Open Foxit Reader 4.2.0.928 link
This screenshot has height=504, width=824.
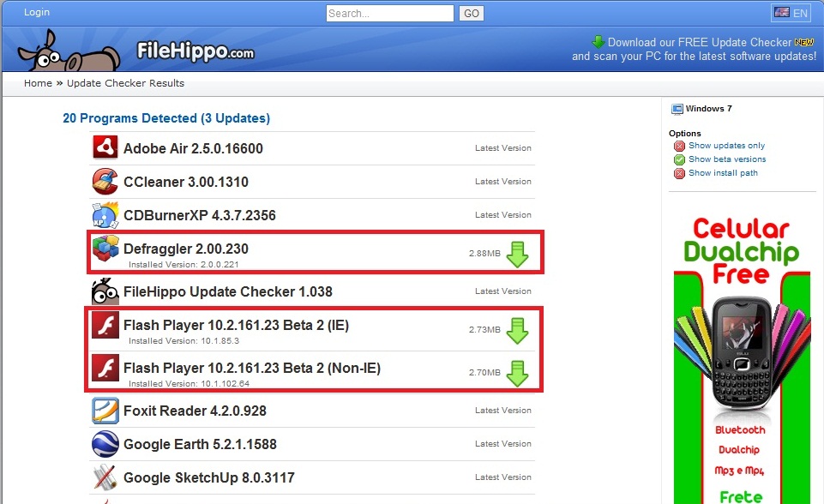tap(195, 411)
